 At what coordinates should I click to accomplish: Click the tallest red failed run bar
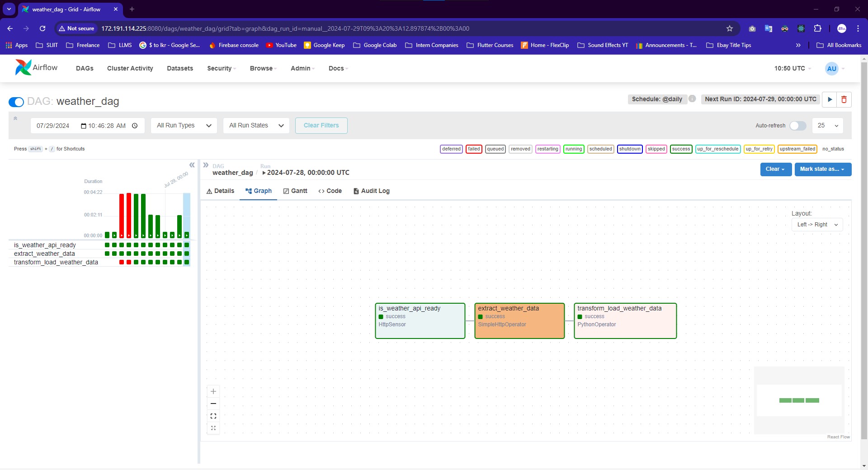[129, 215]
